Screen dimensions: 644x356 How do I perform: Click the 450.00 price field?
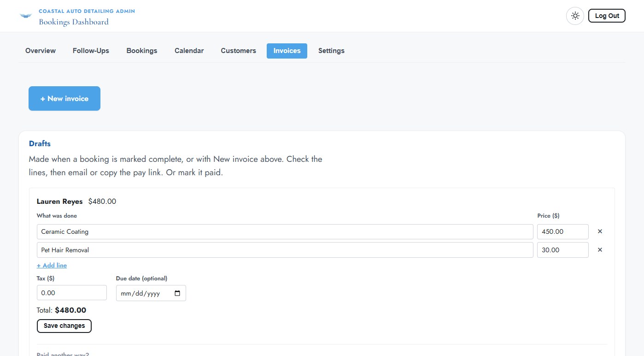coord(563,231)
